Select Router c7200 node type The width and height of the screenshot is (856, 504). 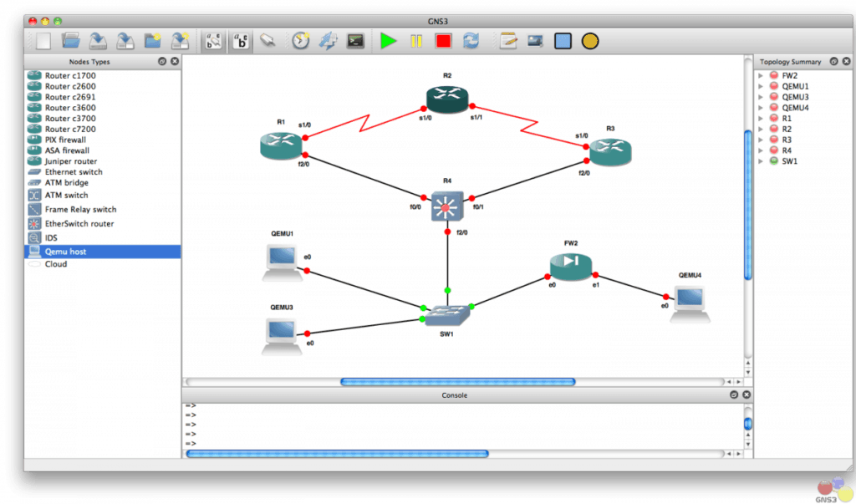(x=70, y=130)
